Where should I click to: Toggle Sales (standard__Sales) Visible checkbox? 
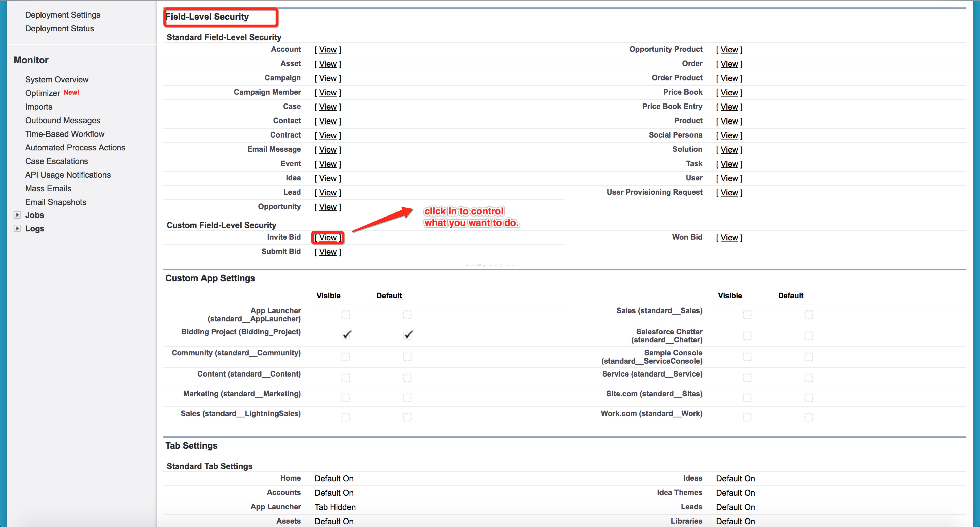(747, 315)
